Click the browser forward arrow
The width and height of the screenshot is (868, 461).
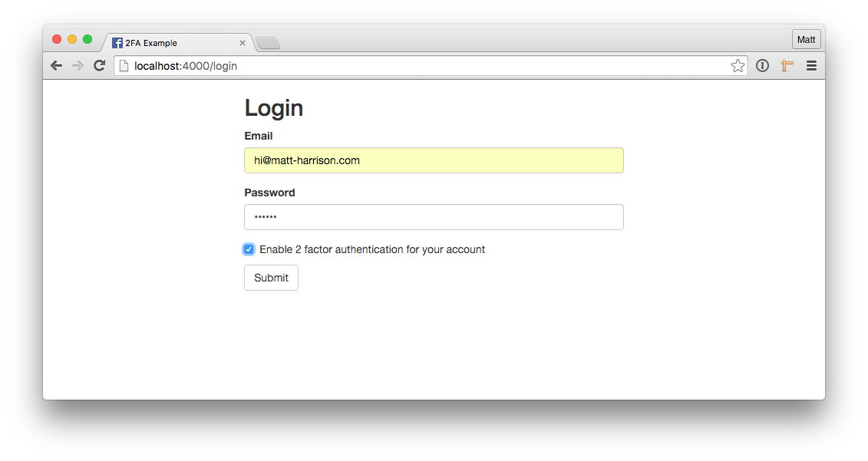tap(78, 66)
